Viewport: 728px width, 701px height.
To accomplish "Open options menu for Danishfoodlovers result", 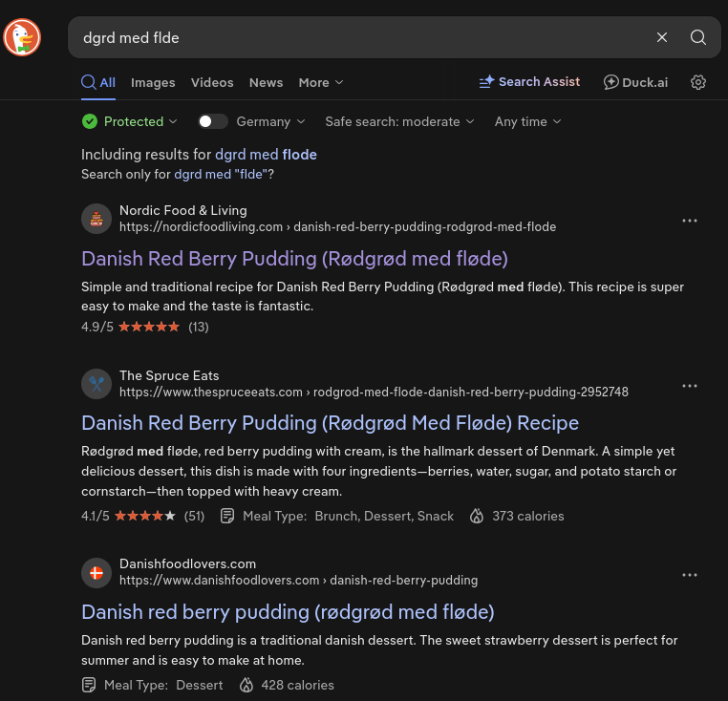I will click(x=690, y=575).
